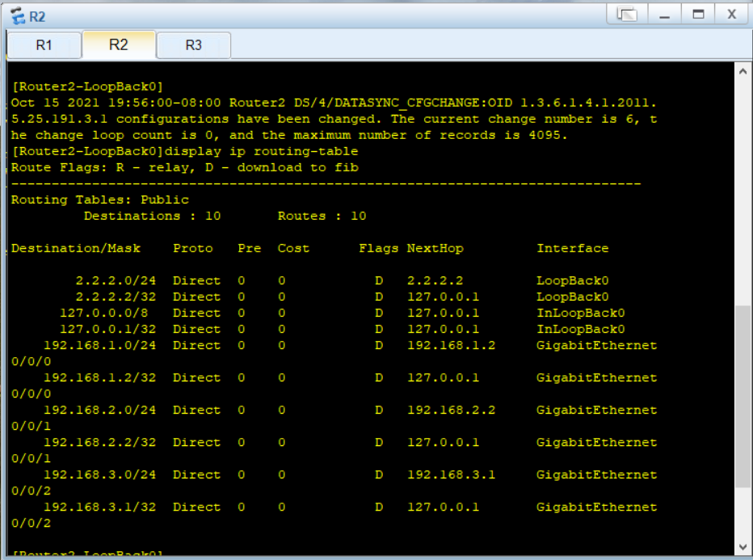Maximize the R2 terminal window
The image size is (753, 560).
(698, 15)
